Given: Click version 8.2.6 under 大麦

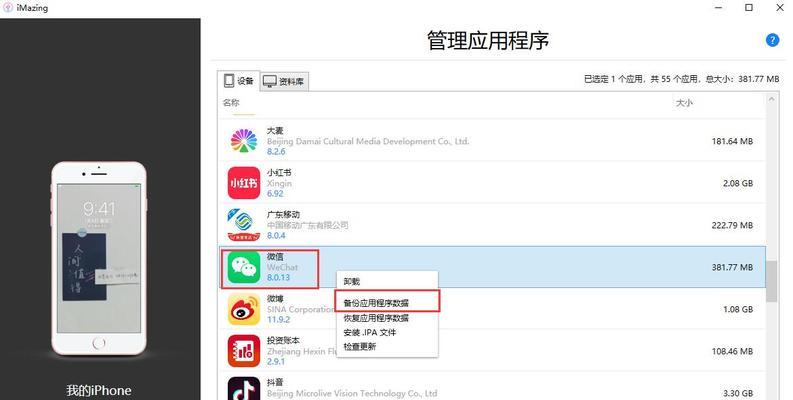Looking at the screenshot, I should tap(276, 152).
